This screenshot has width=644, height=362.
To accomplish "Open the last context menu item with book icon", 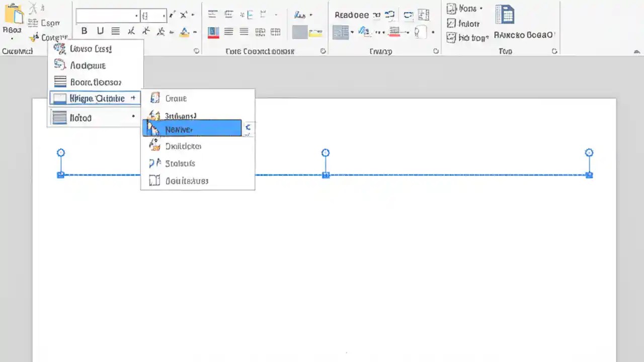I will [x=187, y=181].
